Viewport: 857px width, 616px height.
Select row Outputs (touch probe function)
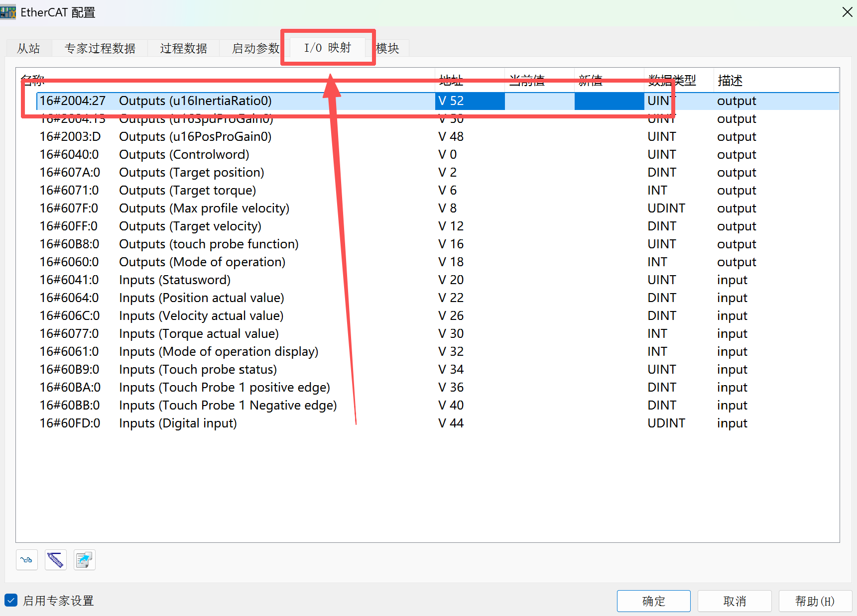(437, 244)
